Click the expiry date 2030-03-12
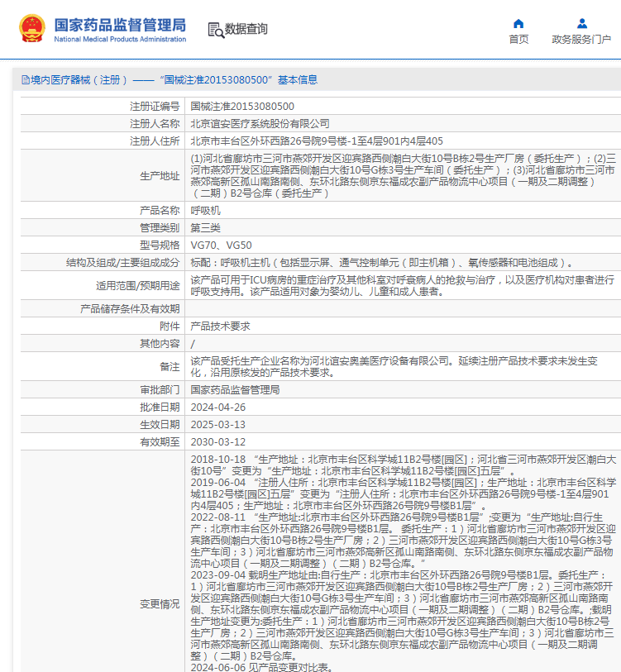 coord(218,441)
